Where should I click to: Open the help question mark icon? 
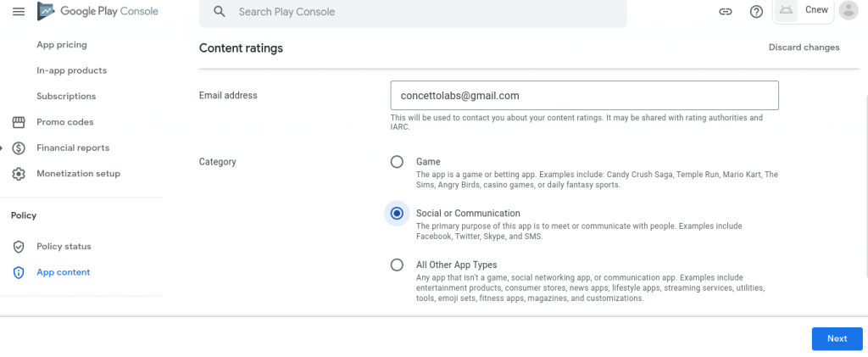tap(757, 12)
